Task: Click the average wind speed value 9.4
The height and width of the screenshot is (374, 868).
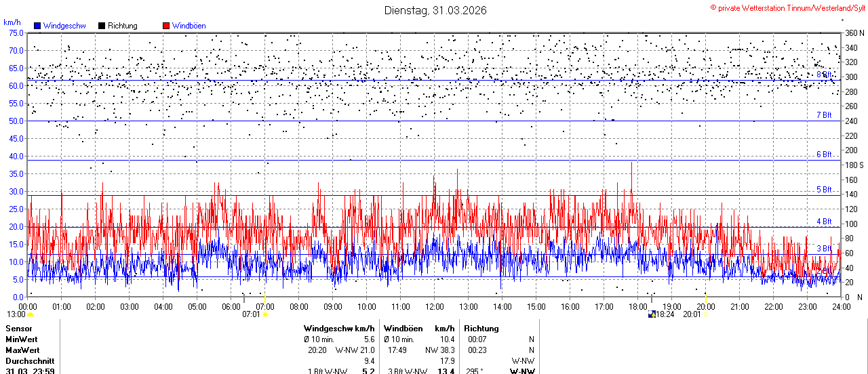Action: (x=369, y=361)
